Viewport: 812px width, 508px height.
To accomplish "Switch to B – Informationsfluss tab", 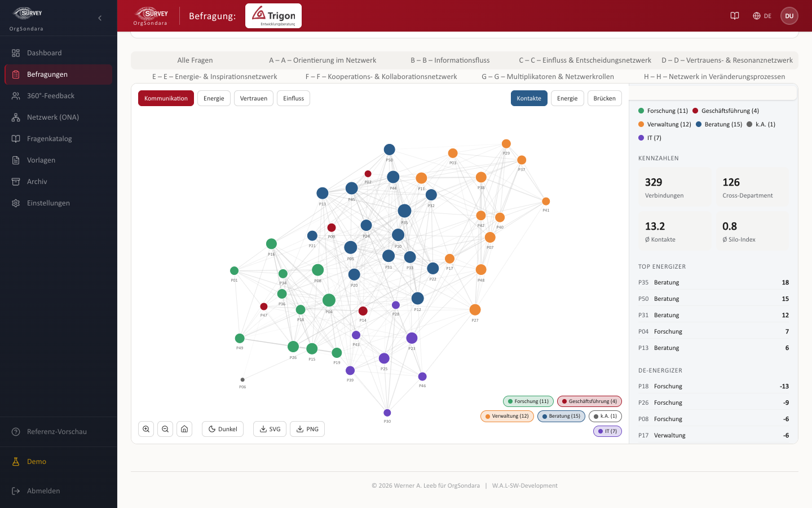I will [x=450, y=60].
